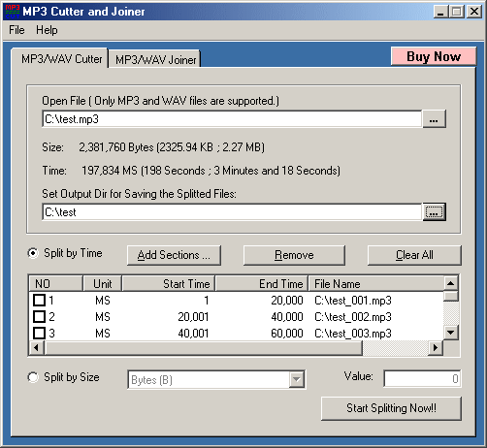Check the box for section 2
Viewport: 487px width, 448px height.
(x=40, y=316)
